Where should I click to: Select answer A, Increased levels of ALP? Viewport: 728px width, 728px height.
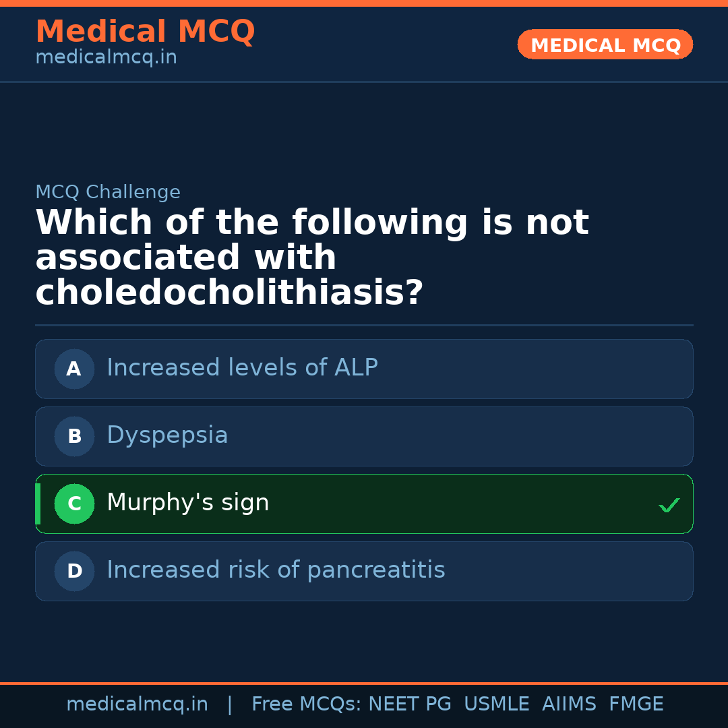click(364, 369)
